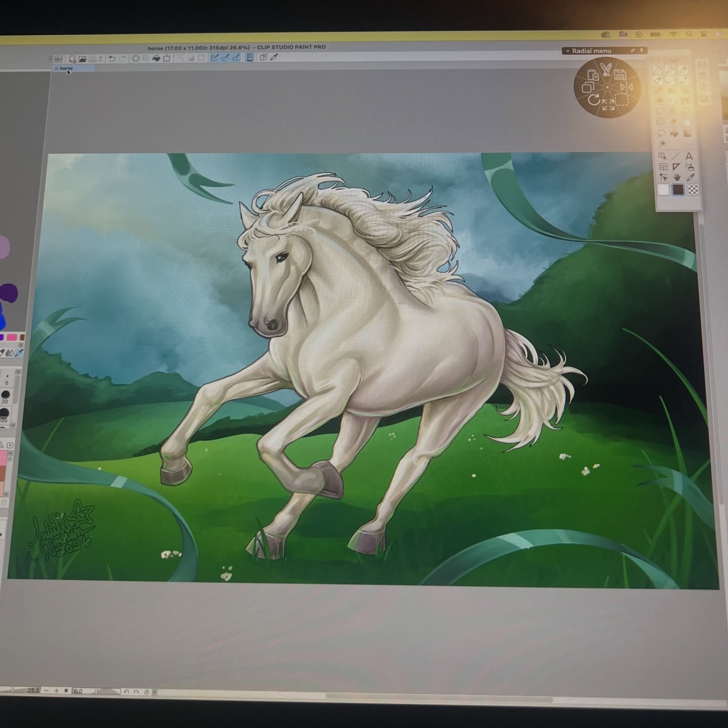
Task: Toggle Snap to Special Ruler
Action: pos(226,58)
